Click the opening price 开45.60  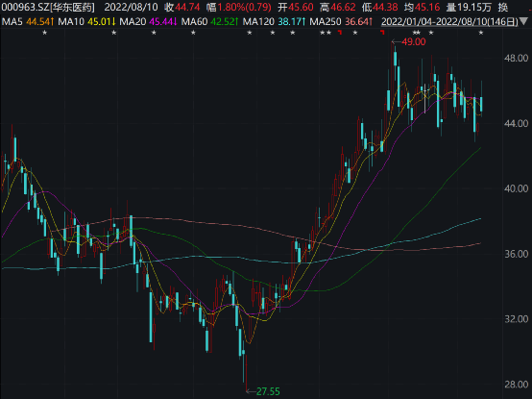(295, 7)
